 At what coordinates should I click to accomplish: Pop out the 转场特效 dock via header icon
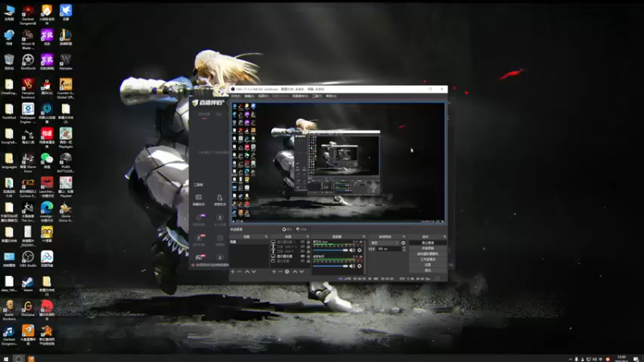404,237
